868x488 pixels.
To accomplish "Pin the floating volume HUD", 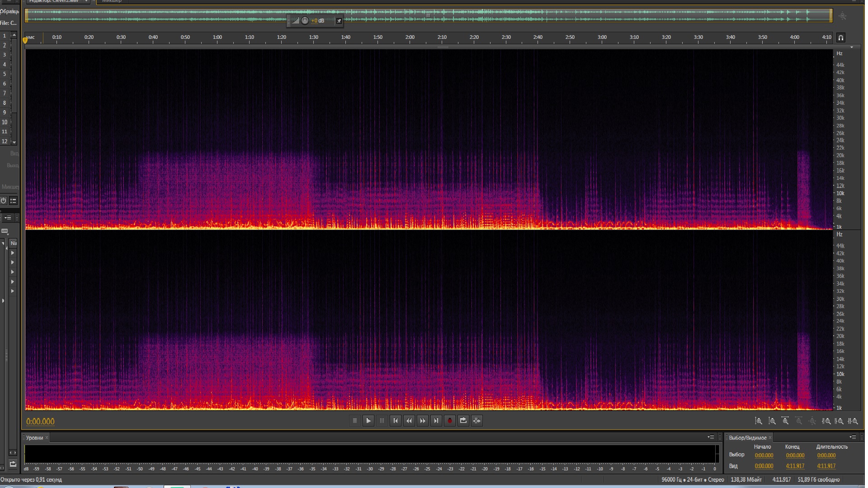I will [x=339, y=21].
